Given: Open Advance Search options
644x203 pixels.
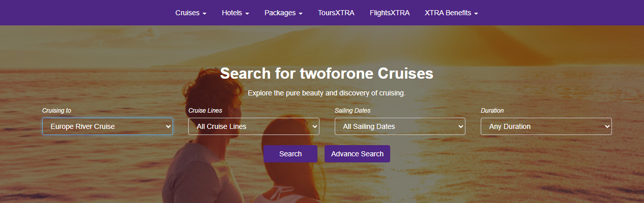Looking at the screenshot, I should tap(357, 154).
